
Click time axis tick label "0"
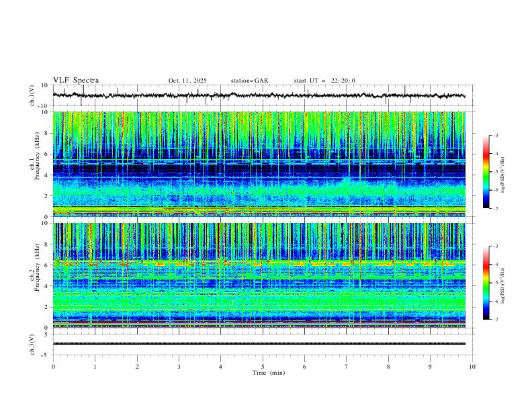(53, 367)
